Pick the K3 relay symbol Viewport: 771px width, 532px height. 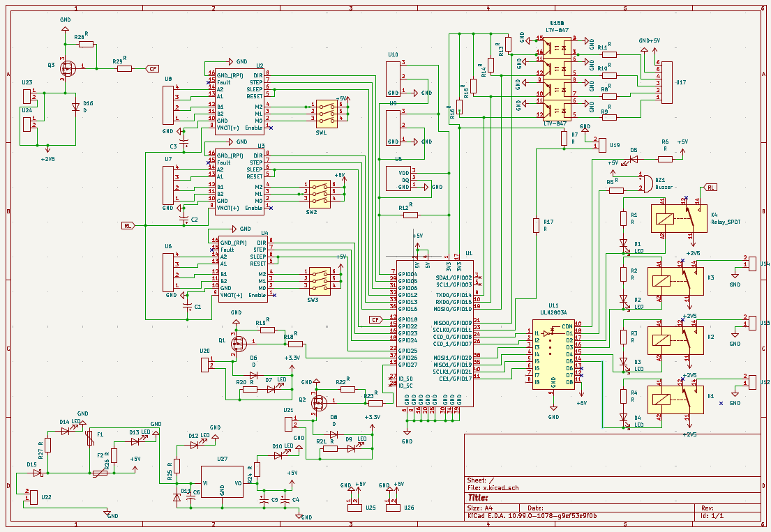675,281
